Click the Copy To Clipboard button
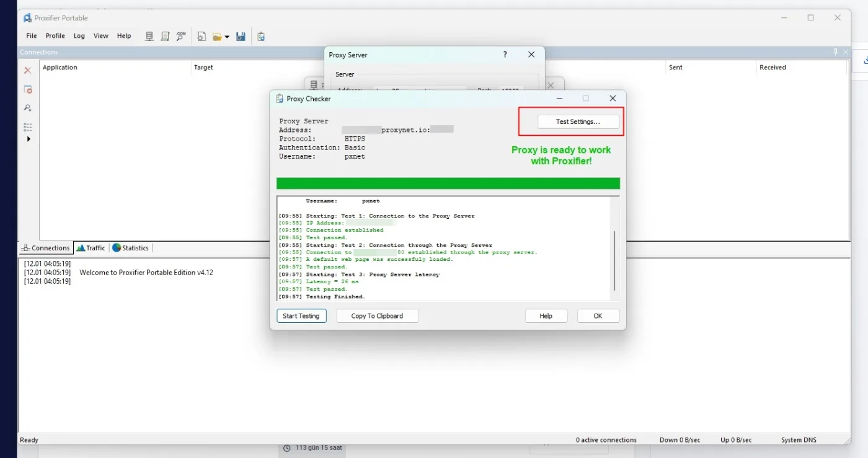 click(378, 316)
